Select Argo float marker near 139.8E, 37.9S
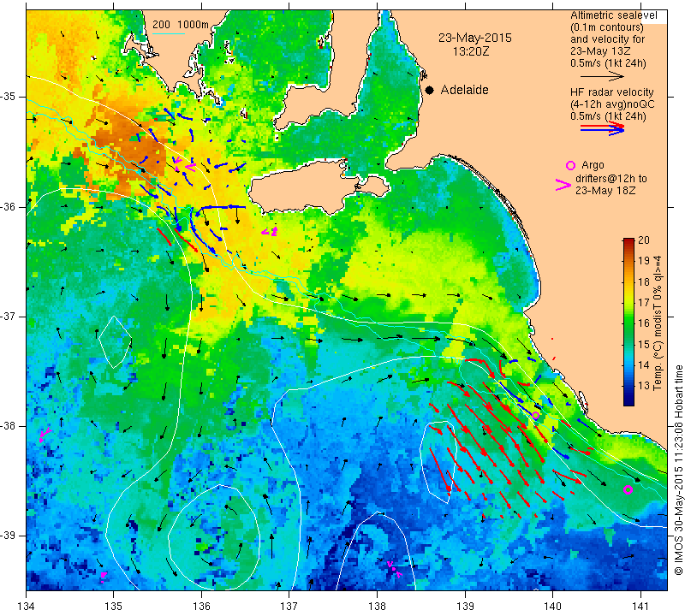Viewport: 685px width, 616px height. [x=536, y=415]
